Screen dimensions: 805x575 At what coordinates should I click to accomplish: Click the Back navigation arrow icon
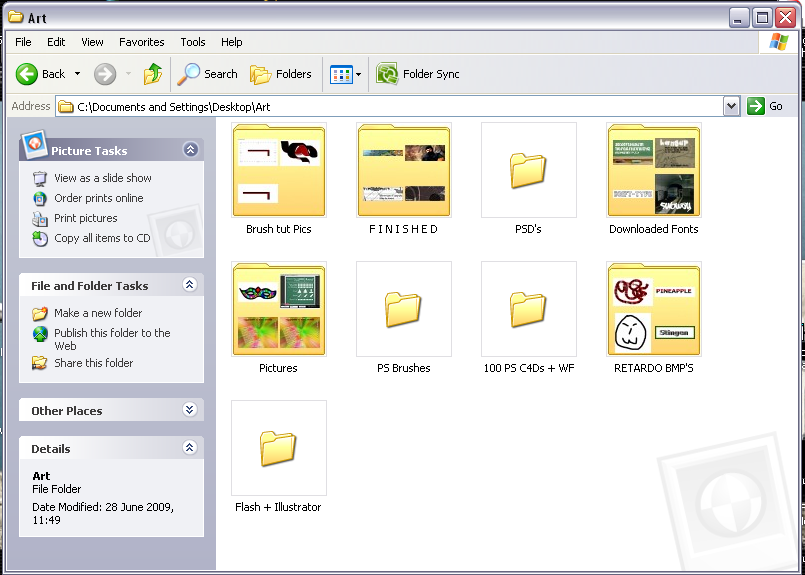pos(27,74)
